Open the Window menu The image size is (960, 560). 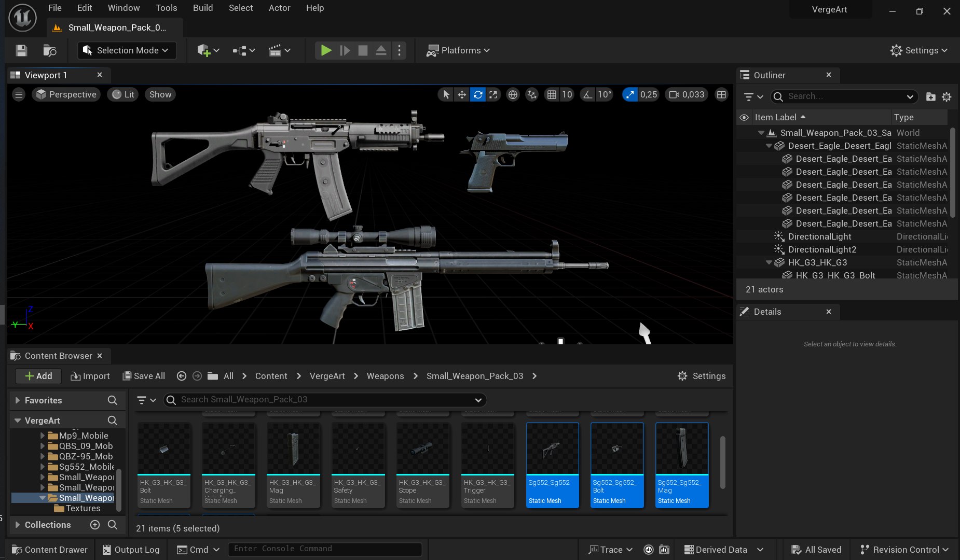124,8
